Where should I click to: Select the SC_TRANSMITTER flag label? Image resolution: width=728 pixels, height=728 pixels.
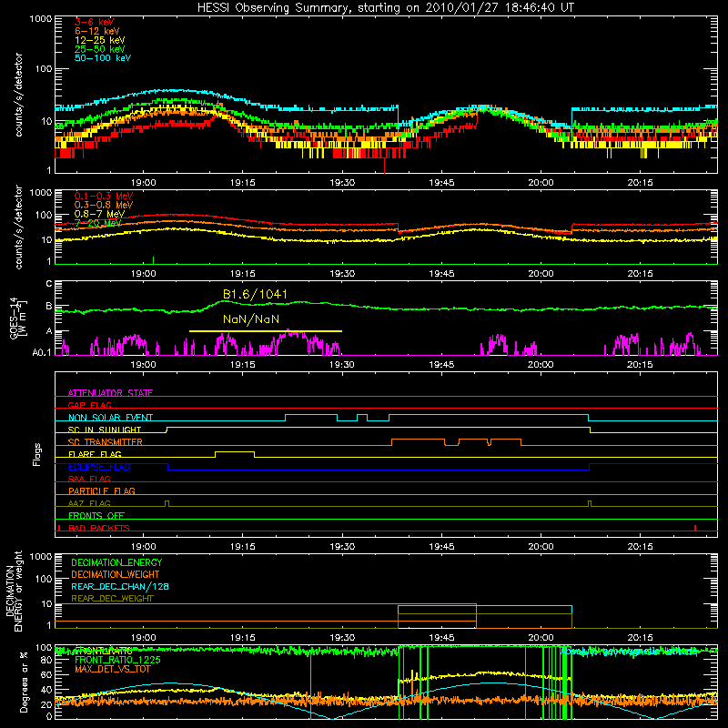point(106,442)
